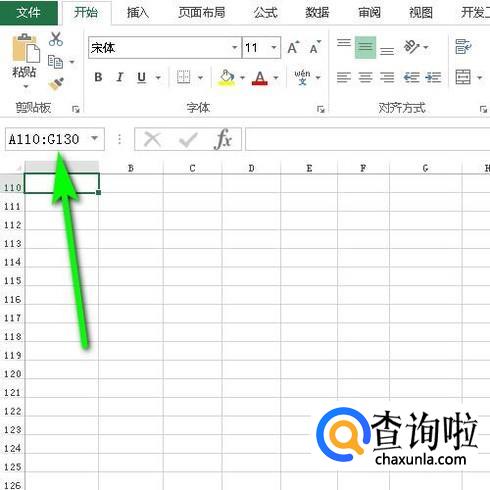Toggle Bold formatting

pos(98,77)
